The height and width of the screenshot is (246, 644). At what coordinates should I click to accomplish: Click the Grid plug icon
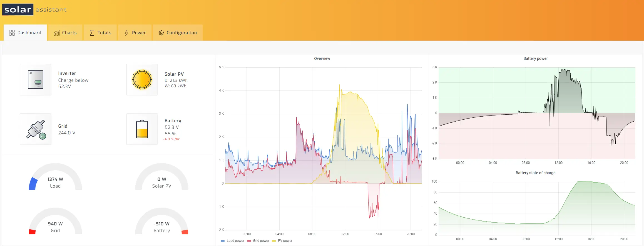36,129
